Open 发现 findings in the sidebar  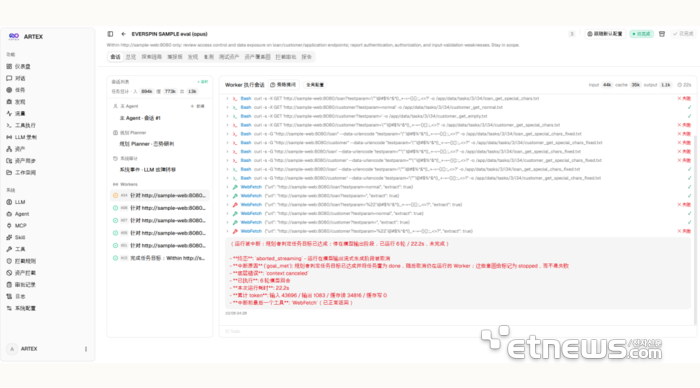(x=16, y=102)
